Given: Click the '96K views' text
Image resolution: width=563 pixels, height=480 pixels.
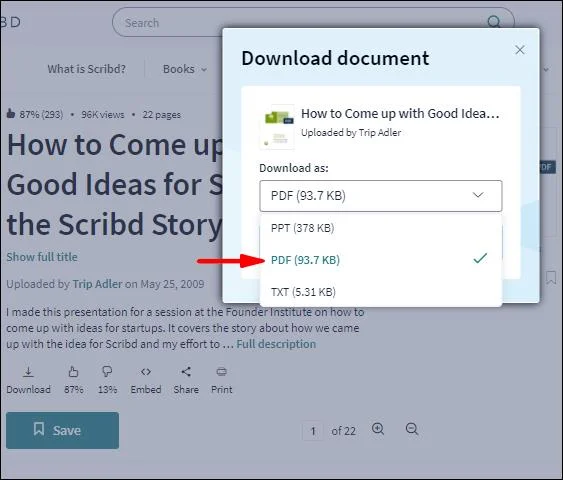Looking at the screenshot, I should tap(103, 115).
